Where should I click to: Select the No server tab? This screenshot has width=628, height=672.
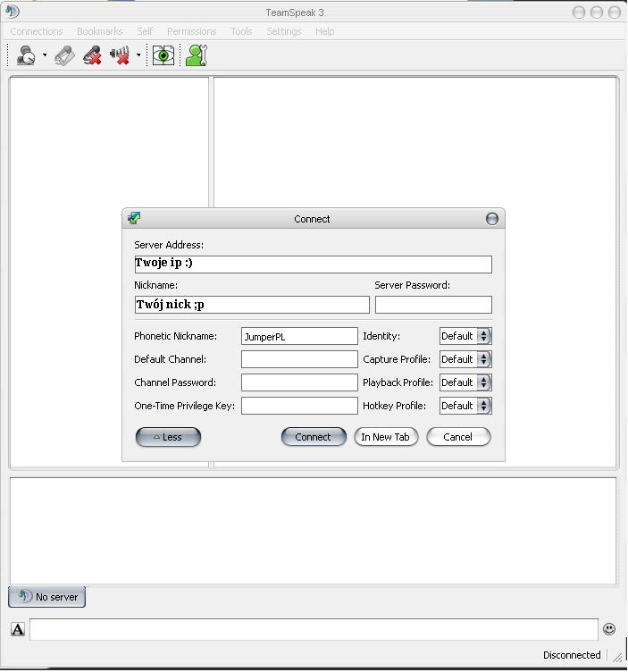pyautogui.click(x=46, y=597)
